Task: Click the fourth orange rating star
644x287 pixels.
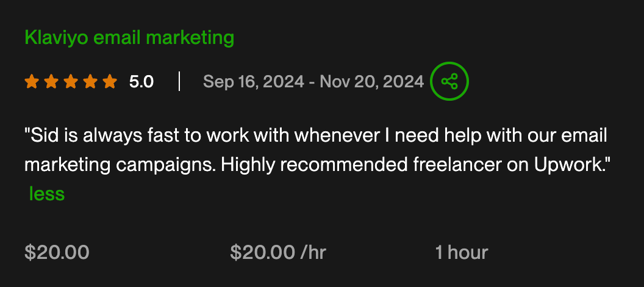Action: [90, 81]
